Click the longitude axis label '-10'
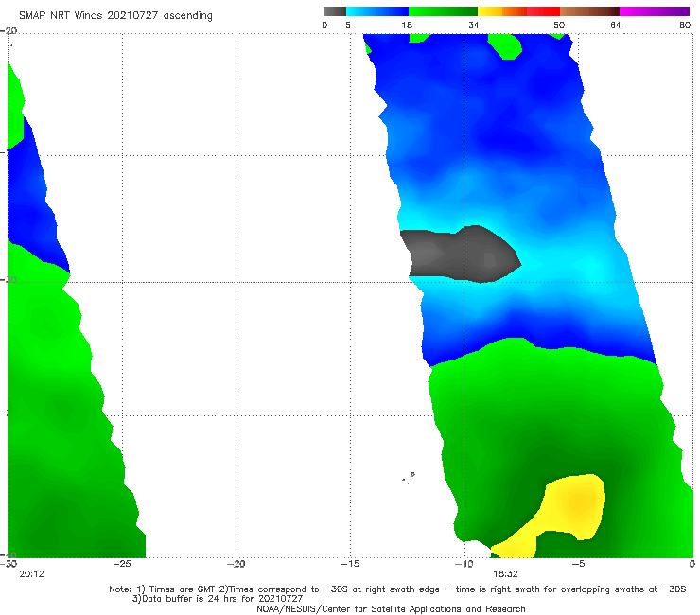Image resolution: width=700 pixels, height=615 pixels. [464, 564]
